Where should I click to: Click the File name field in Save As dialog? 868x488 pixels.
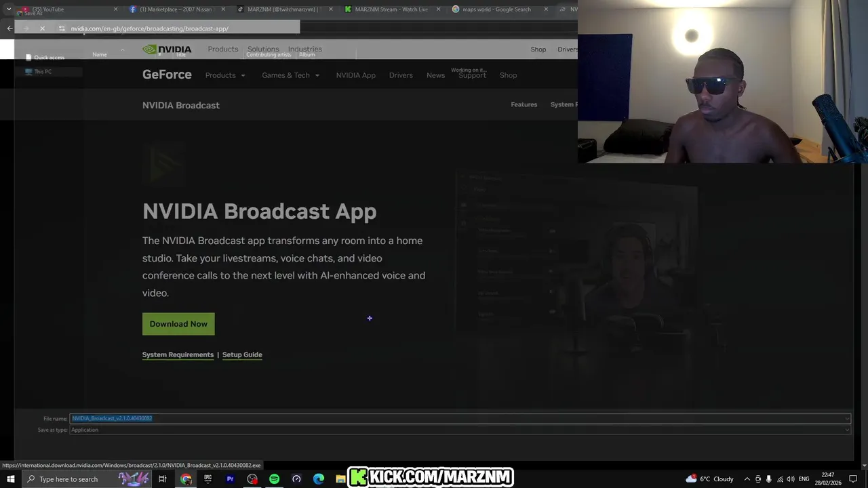[460, 418]
